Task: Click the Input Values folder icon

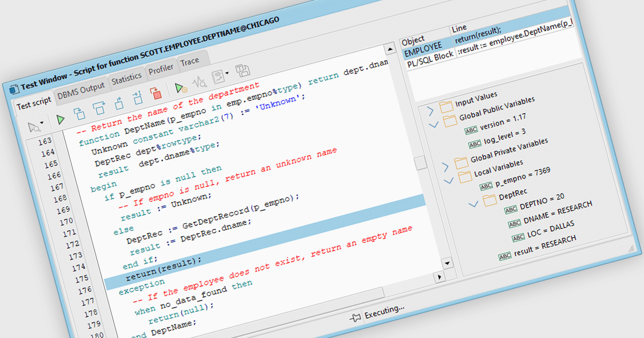Action: (447, 106)
